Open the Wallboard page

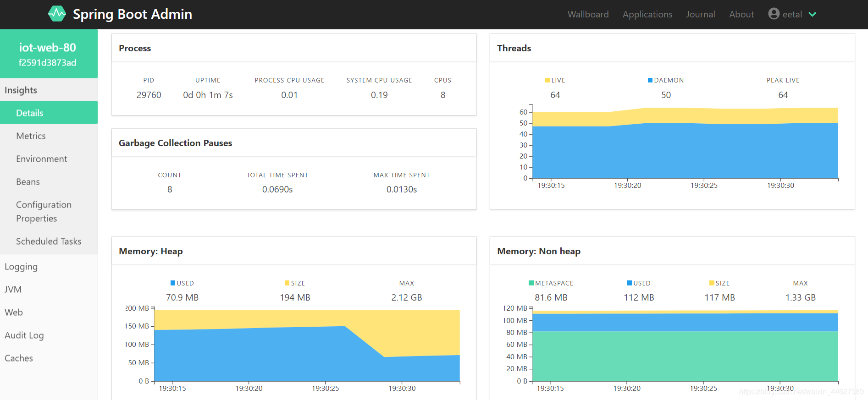pos(588,14)
